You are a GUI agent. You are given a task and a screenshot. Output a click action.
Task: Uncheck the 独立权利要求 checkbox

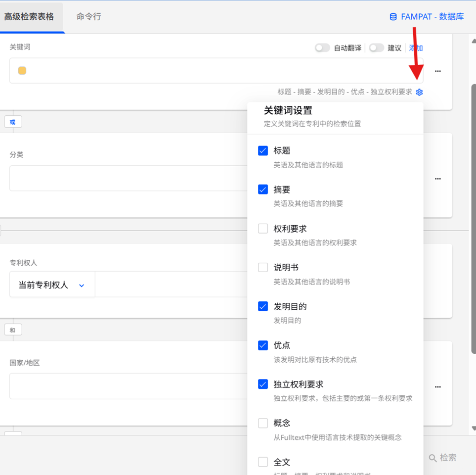263,384
